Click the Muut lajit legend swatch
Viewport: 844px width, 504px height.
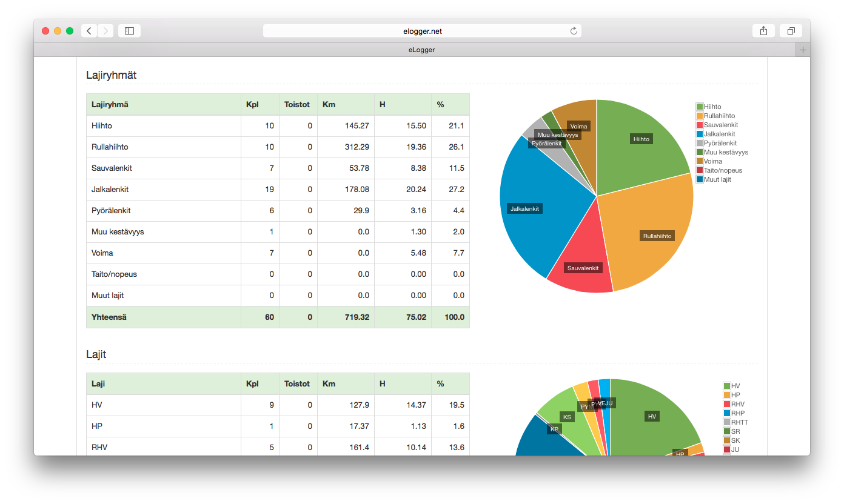point(700,179)
